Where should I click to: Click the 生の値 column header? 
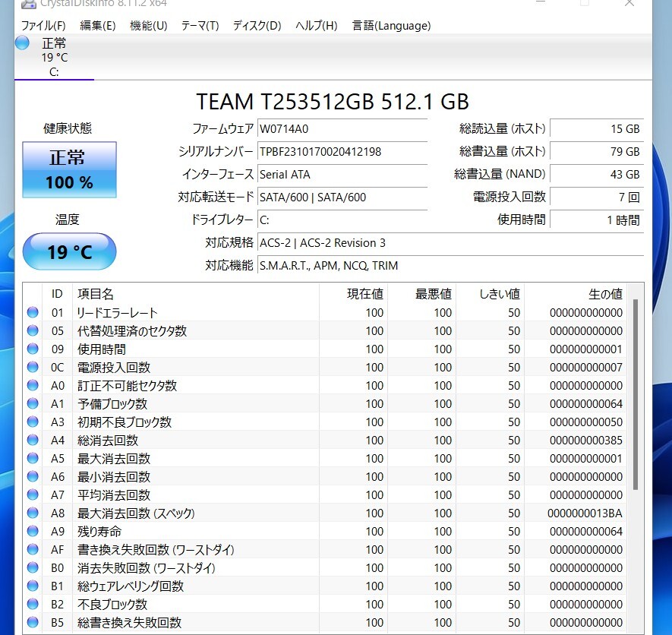tap(576, 294)
